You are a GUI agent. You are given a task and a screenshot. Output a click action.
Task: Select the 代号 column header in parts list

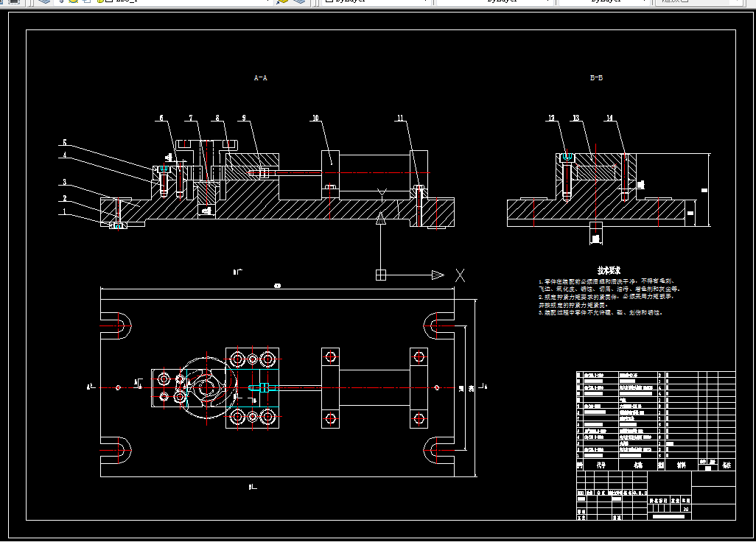601,465
